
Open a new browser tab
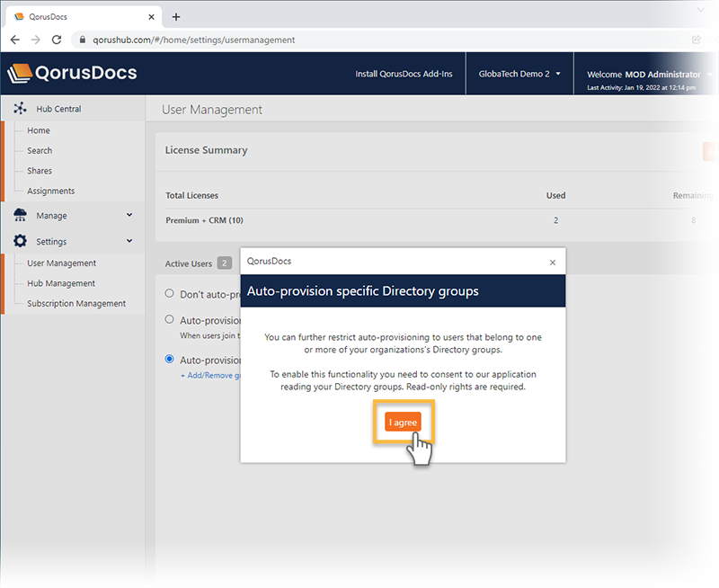coord(176,17)
